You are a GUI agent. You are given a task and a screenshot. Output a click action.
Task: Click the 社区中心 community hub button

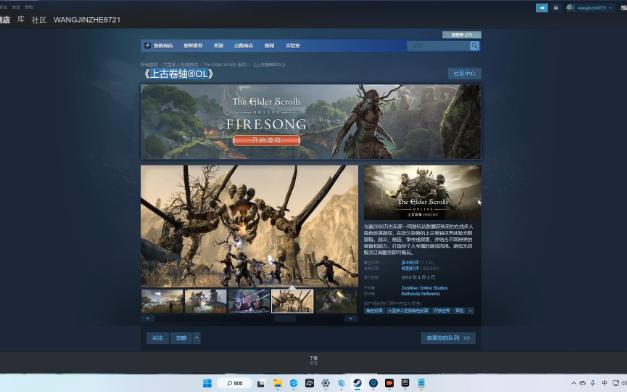pos(464,74)
